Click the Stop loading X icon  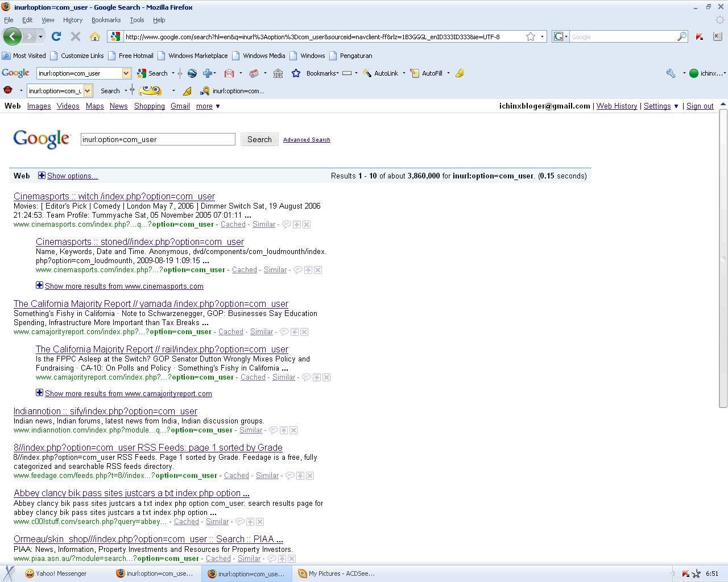click(x=75, y=36)
